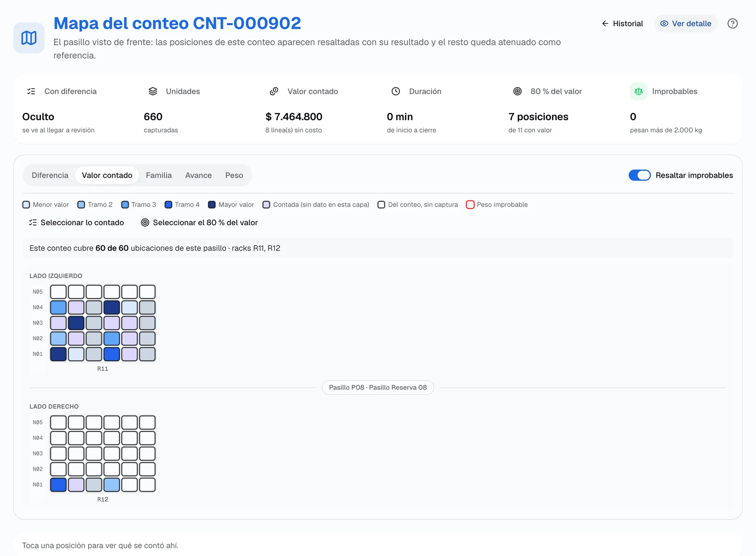The height and width of the screenshot is (556, 756).
Task: Click the Menor valor legend swatch
Action: point(26,204)
